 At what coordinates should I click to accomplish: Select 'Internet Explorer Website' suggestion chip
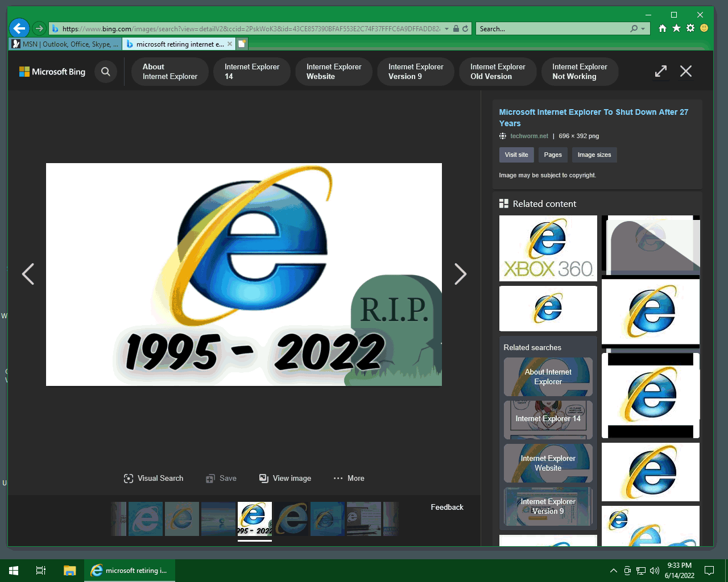click(333, 72)
